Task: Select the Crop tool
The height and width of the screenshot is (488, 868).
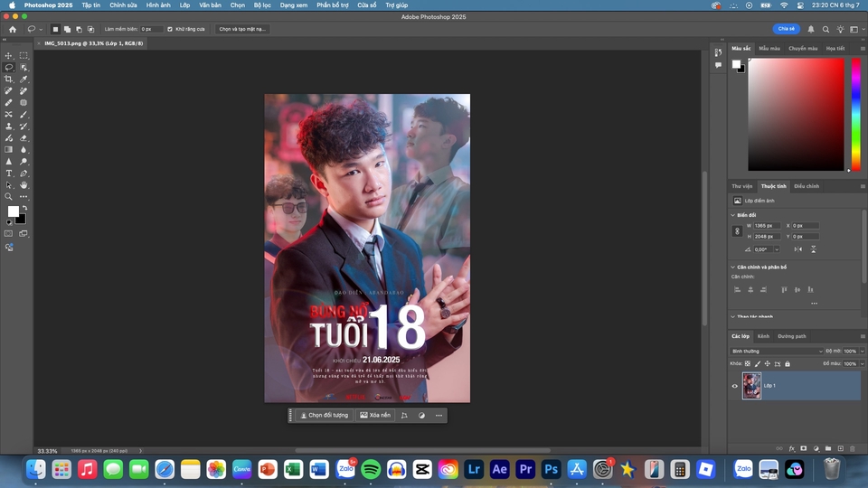Action: [9, 80]
